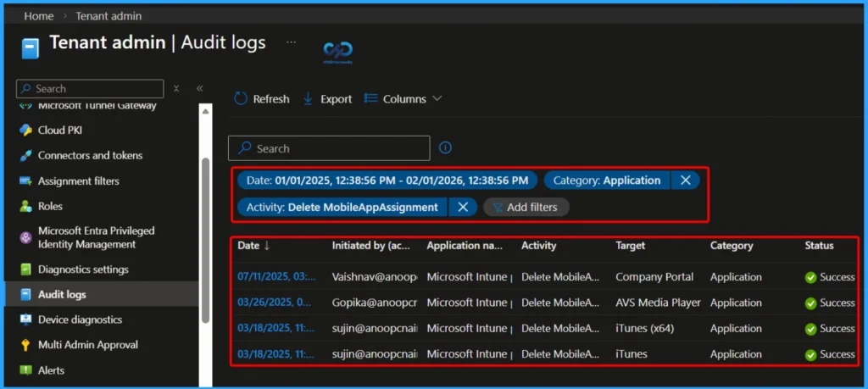Sort by Category column header
The height and width of the screenshot is (389, 868).
pyautogui.click(x=732, y=246)
